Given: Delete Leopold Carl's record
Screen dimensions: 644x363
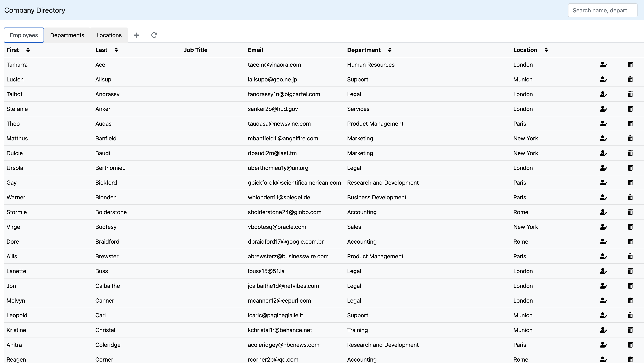Looking at the screenshot, I should tap(630, 315).
